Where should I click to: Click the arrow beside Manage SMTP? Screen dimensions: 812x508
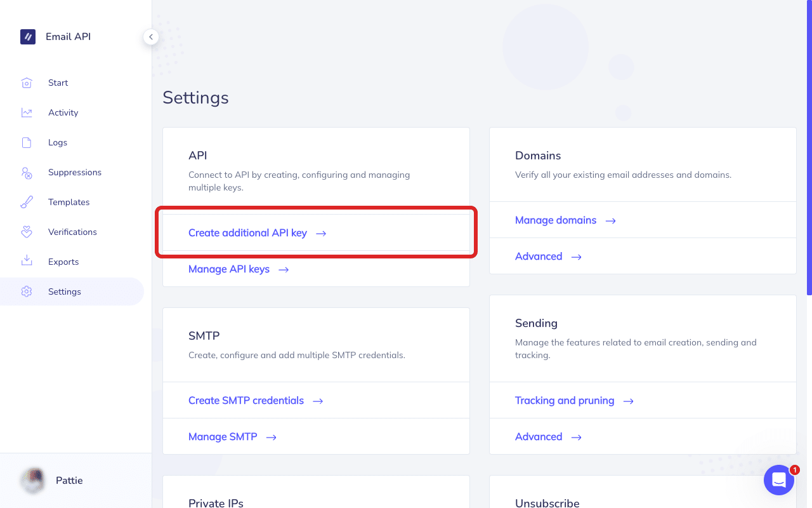pyautogui.click(x=272, y=438)
